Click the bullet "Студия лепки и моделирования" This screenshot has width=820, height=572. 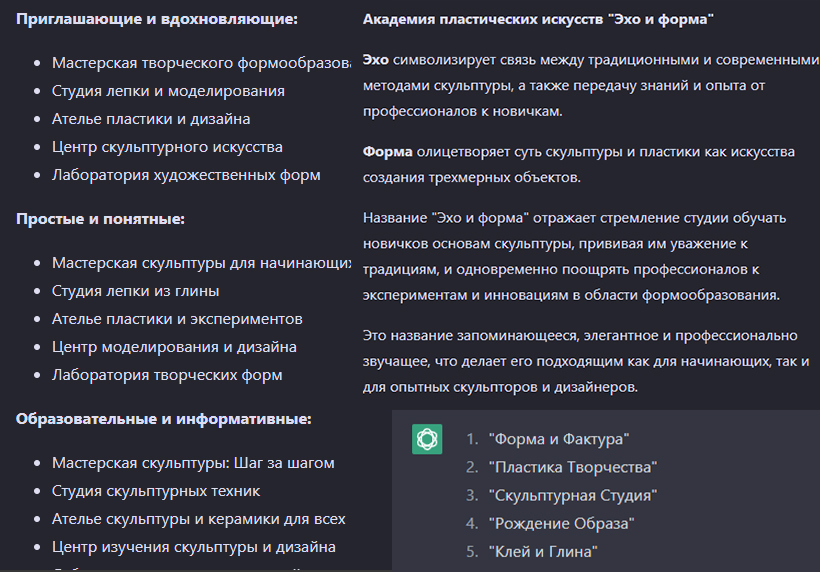pyautogui.click(x=168, y=91)
